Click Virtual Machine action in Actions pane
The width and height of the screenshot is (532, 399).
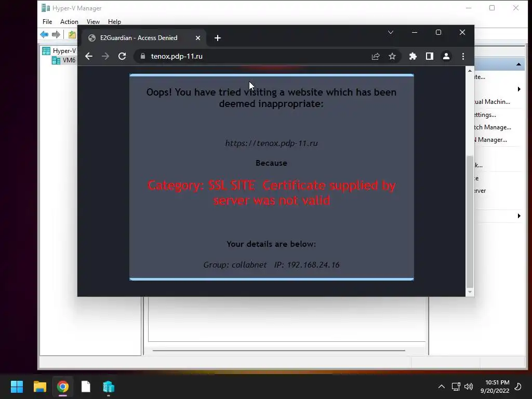[x=492, y=102]
